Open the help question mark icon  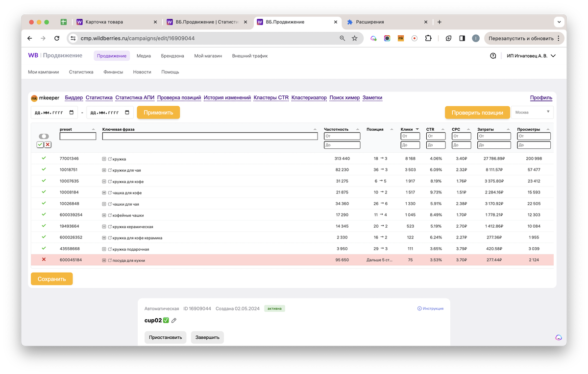493,56
